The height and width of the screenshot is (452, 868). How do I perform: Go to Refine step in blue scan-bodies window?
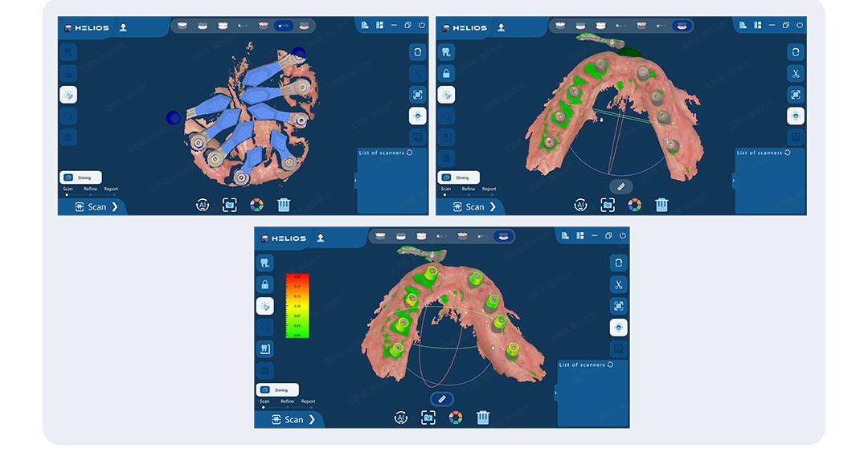click(90, 189)
